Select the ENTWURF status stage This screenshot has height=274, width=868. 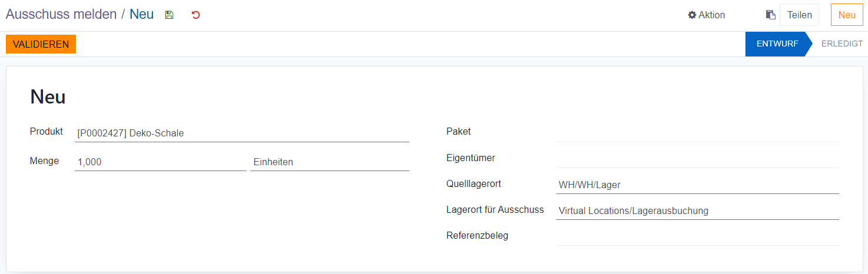pyautogui.click(x=777, y=44)
